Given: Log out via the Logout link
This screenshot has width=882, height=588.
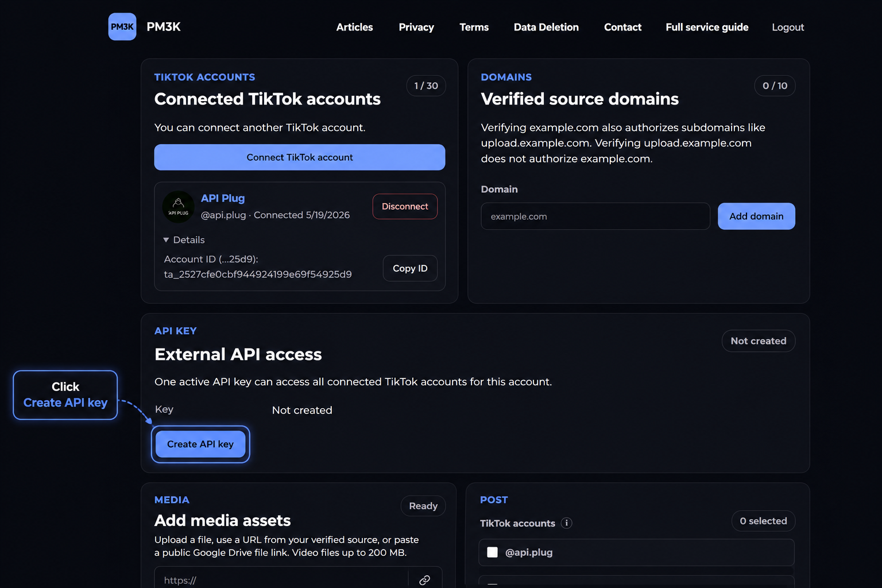Looking at the screenshot, I should pos(788,27).
